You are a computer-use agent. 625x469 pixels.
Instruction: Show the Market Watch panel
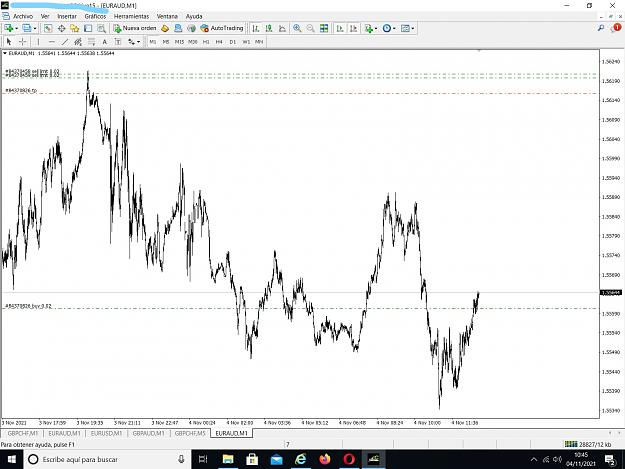tap(48, 28)
